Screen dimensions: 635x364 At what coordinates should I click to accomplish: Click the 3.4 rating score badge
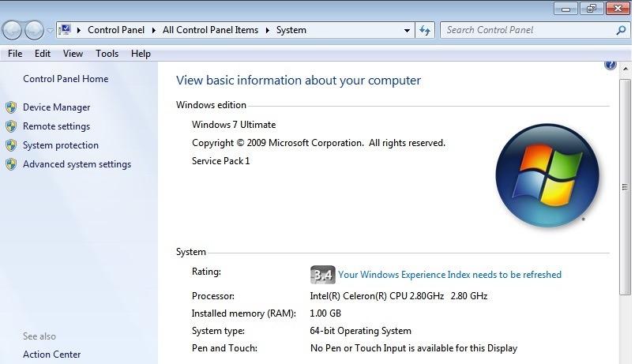(x=323, y=275)
